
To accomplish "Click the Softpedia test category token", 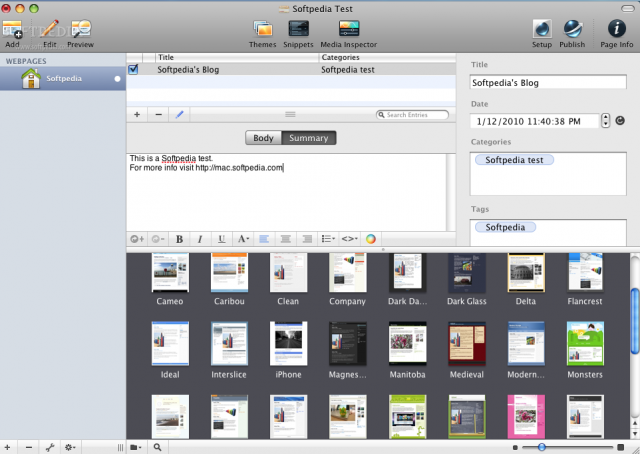I will click(x=514, y=160).
